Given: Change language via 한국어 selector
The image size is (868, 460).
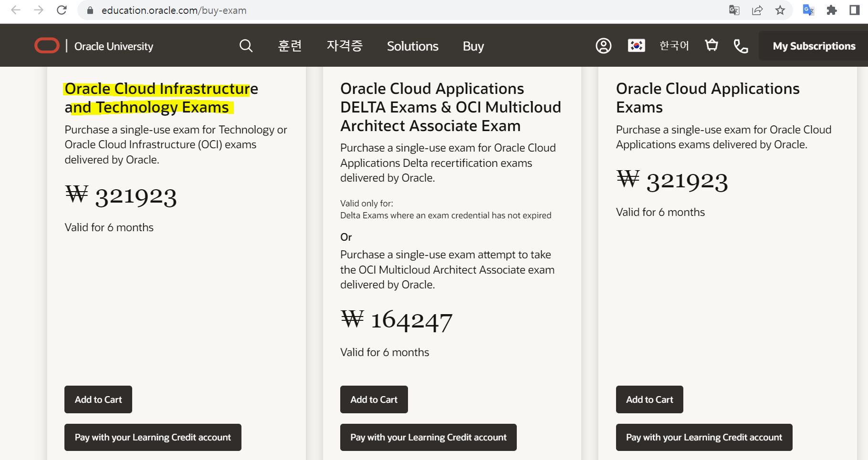Looking at the screenshot, I should tap(674, 46).
